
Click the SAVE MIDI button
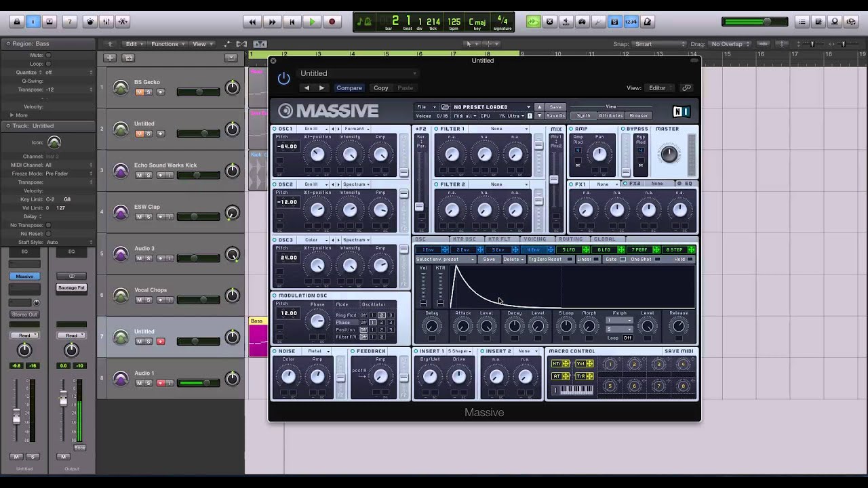679,351
